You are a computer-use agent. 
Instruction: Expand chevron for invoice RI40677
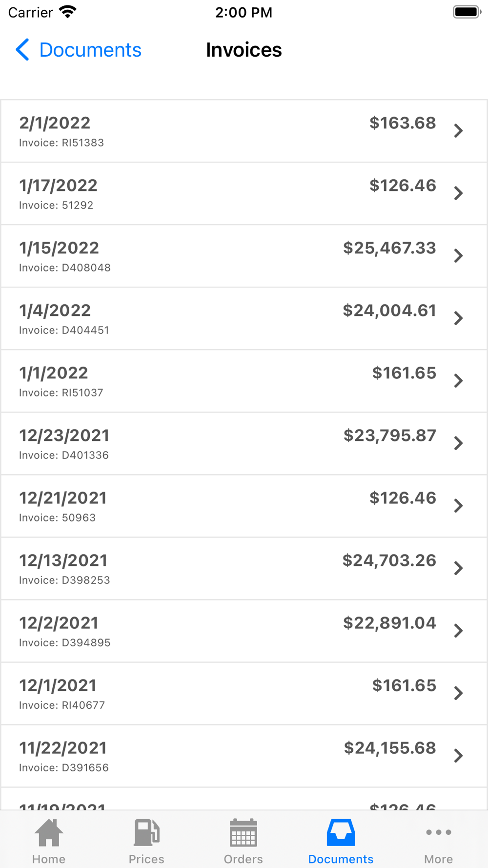[x=458, y=693]
